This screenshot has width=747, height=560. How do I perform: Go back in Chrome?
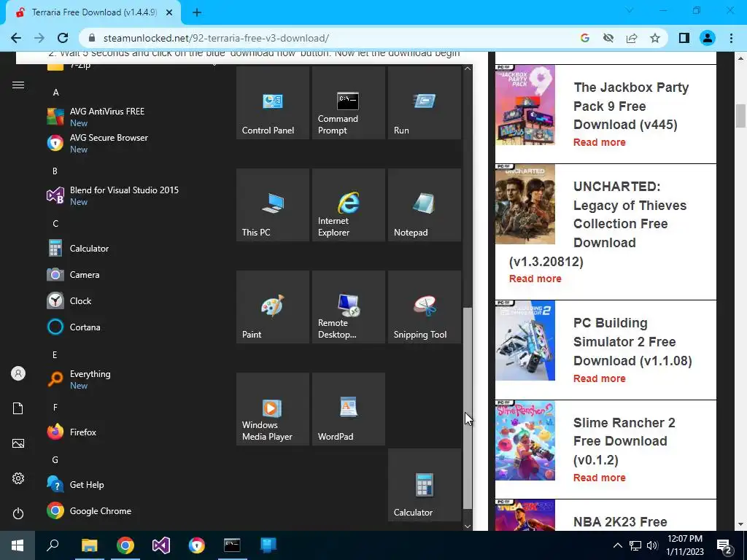(x=16, y=38)
